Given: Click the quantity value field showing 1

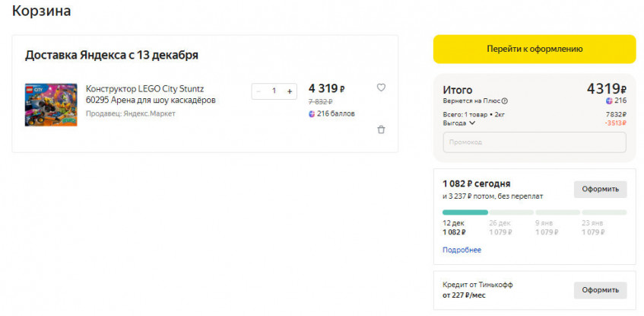Looking at the screenshot, I should click(x=274, y=91).
